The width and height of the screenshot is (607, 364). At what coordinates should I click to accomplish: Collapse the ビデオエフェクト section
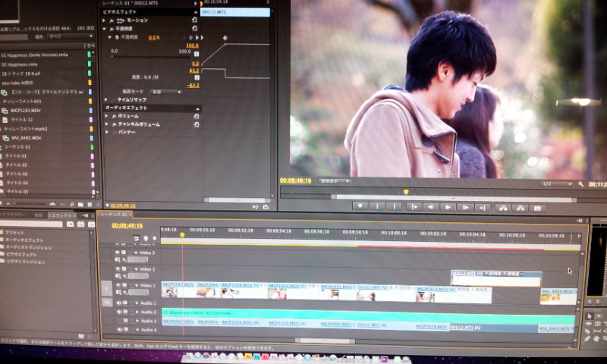pos(197,12)
